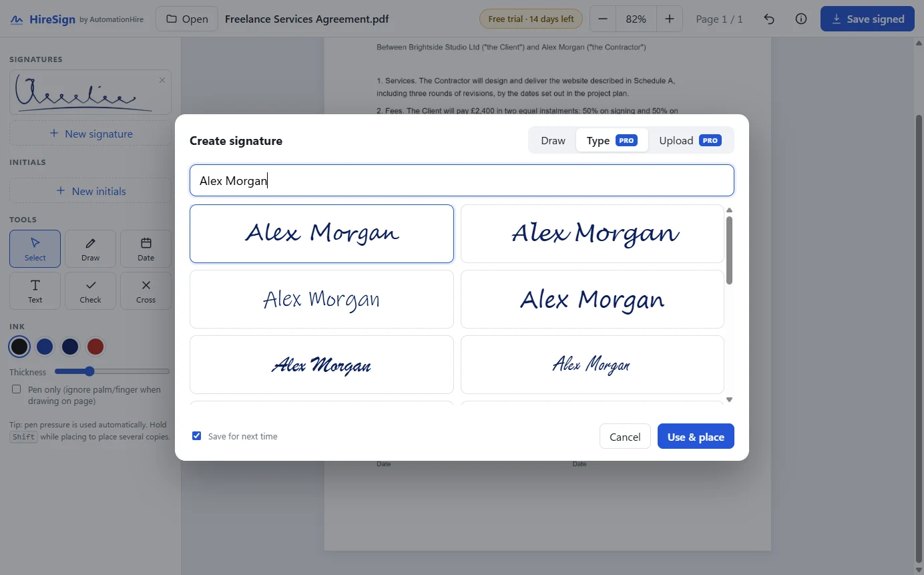
Task: Switch to the Draw tab in dialog
Action: click(553, 140)
